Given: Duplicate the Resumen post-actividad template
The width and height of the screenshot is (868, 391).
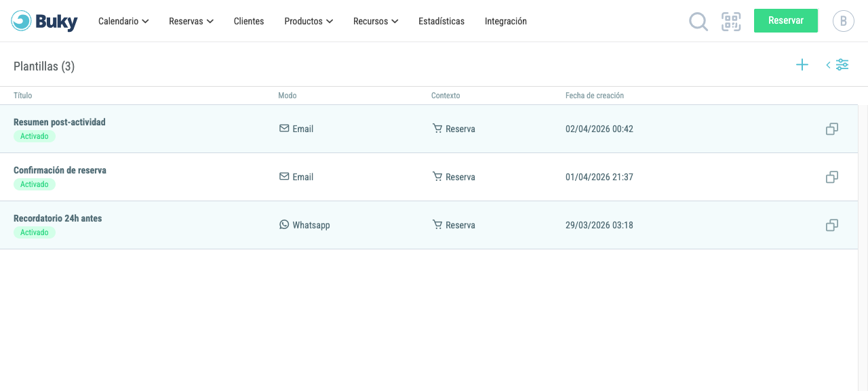Looking at the screenshot, I should click(x=832, y=129).
